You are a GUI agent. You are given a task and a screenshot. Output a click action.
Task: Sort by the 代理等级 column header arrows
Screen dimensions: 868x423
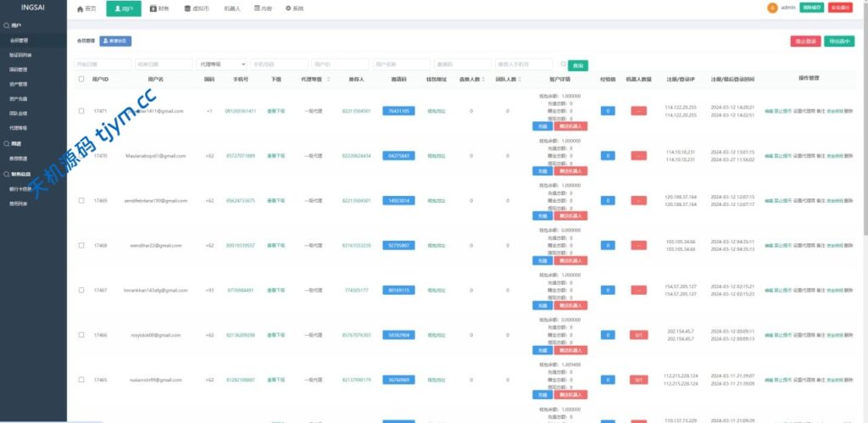pyautogui.click(x=328, y=79)
